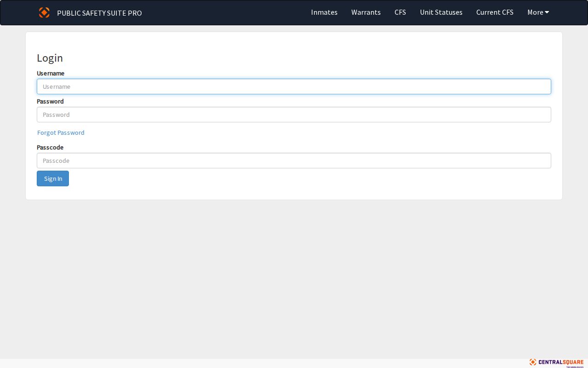This screenshot has width=588, height=368.
Task: Click the Passcode field label
Action: [x=50, y=147]
